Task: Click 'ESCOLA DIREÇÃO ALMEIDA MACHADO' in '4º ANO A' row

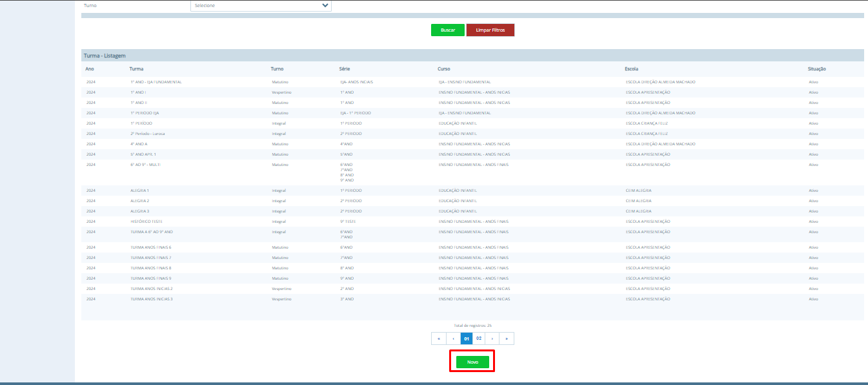Action: tap(660, 144)
